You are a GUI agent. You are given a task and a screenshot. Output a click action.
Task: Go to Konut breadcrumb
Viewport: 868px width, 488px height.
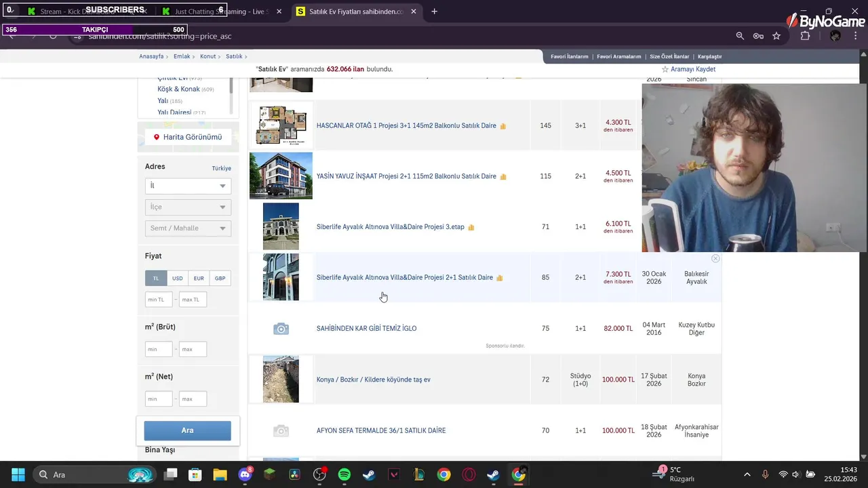pyautogui.click(x=208, y=56)
